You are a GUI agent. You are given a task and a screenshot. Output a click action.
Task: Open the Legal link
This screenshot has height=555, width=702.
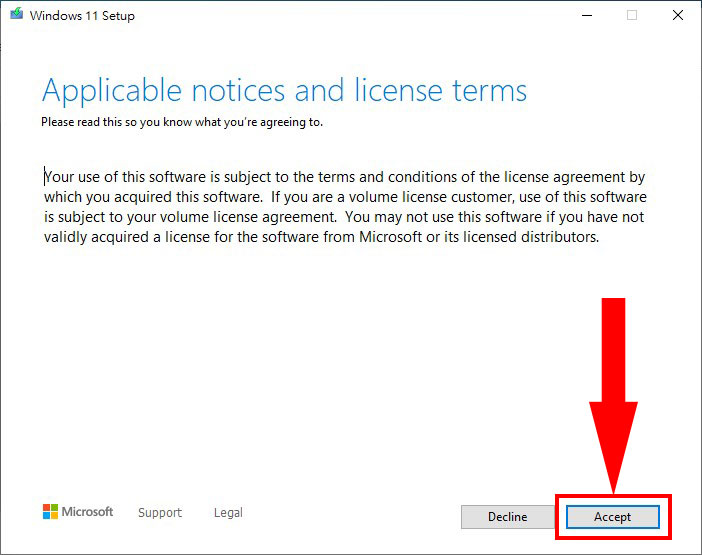pyautogui.click(x=228, y=512)
